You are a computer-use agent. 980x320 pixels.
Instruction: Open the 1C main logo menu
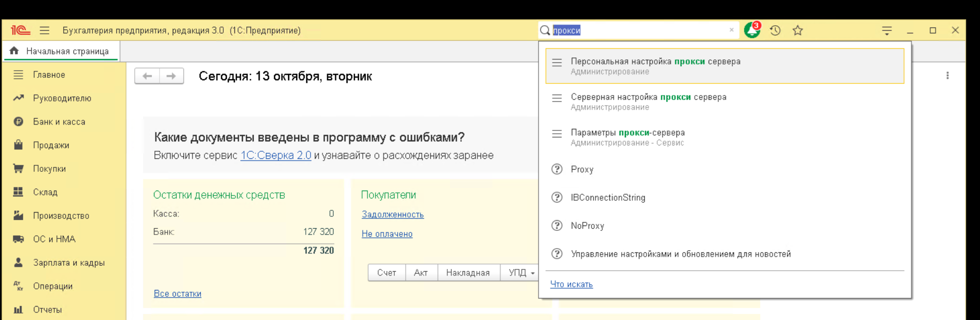tap(20, 31)
